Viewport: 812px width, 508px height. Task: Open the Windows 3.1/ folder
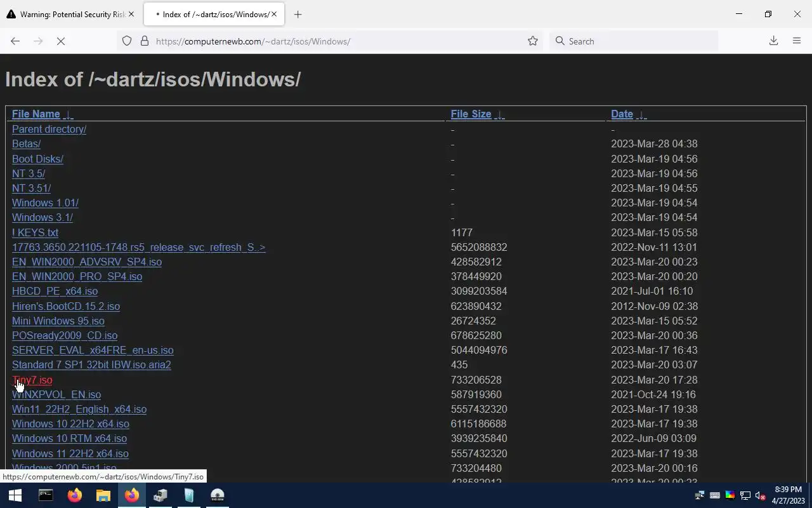(43, 218)
